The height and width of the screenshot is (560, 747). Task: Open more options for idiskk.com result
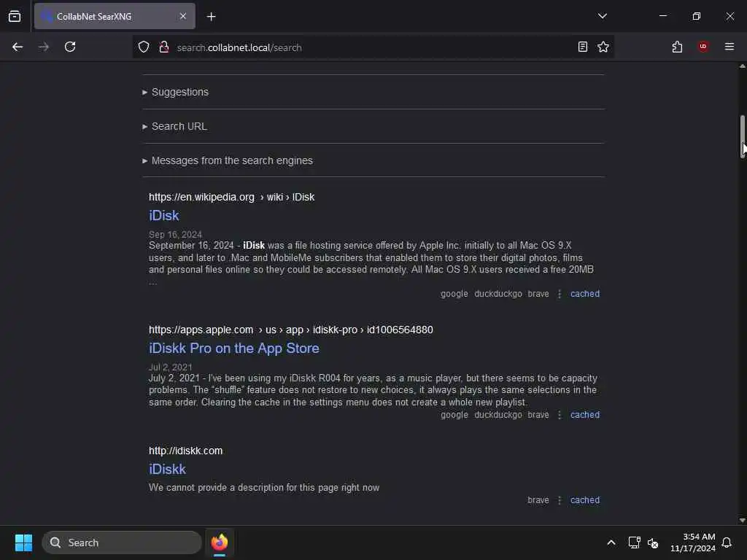560,500
